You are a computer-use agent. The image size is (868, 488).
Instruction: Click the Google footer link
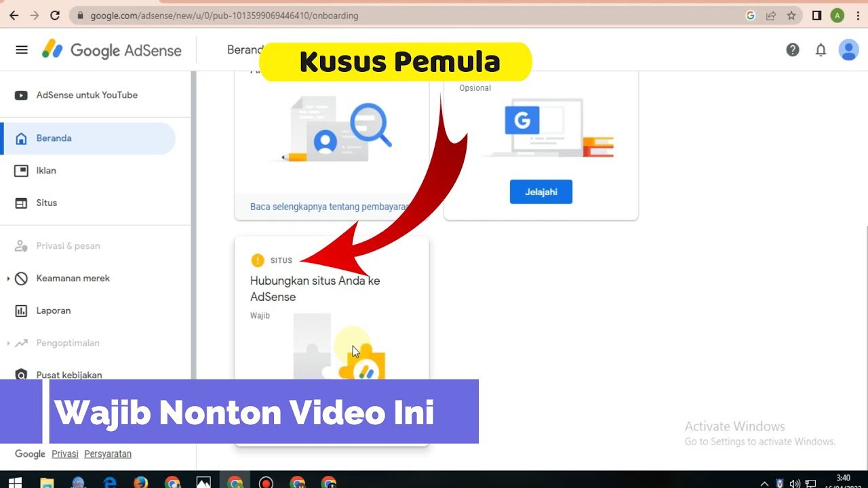click(x=30, y=454)
